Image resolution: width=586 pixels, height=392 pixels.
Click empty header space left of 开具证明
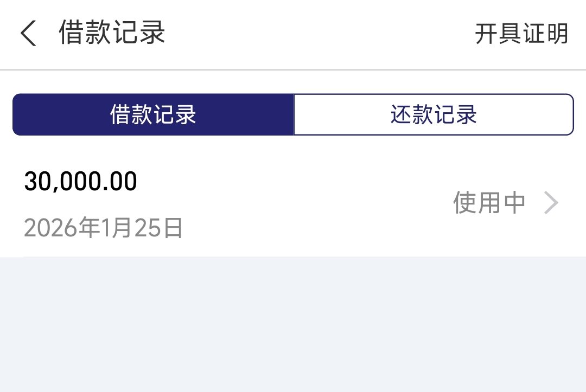click(x=326, y=34)
